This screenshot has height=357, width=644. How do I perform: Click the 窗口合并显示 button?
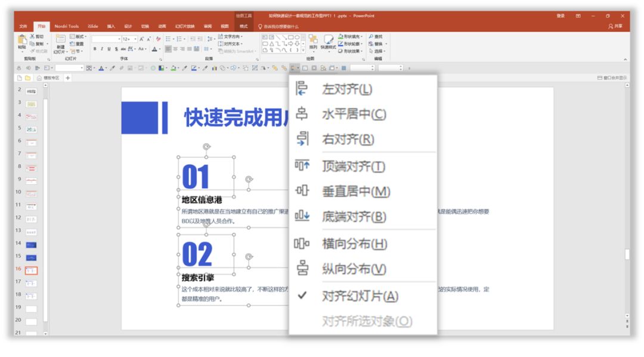click(x=612, y=77)
